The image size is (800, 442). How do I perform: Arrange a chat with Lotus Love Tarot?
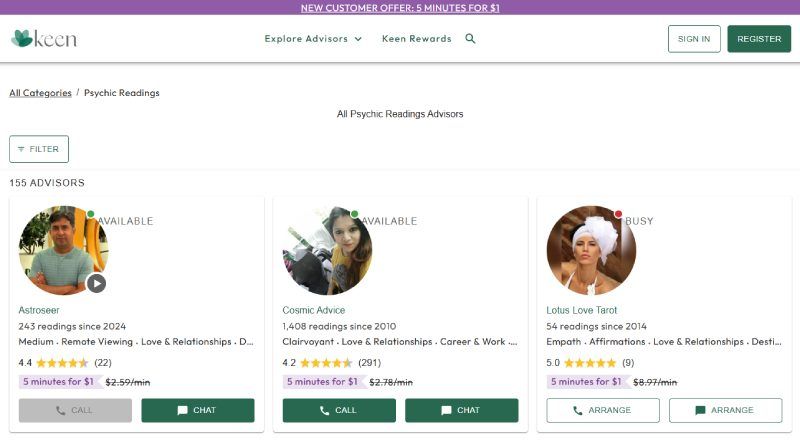click(725, 410)
